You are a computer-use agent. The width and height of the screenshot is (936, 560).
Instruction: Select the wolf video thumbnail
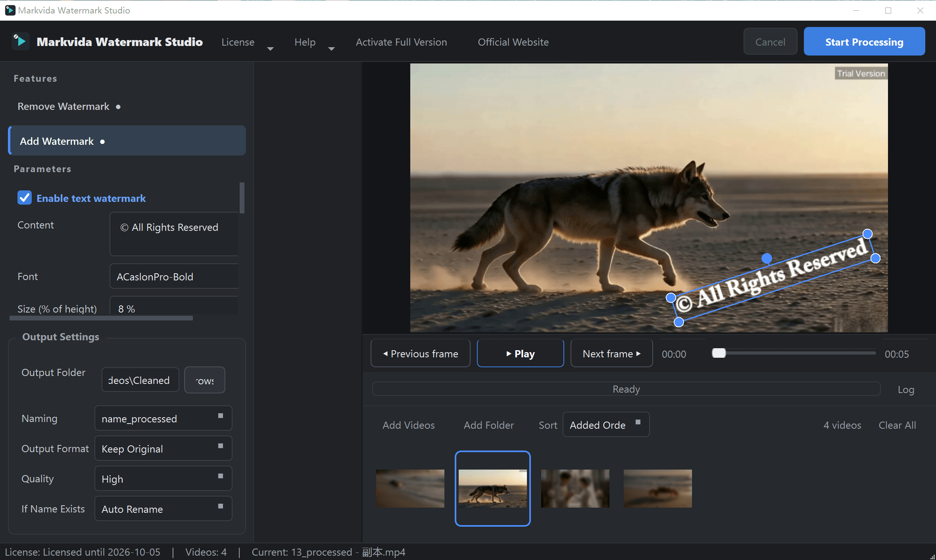pos(492,488)
